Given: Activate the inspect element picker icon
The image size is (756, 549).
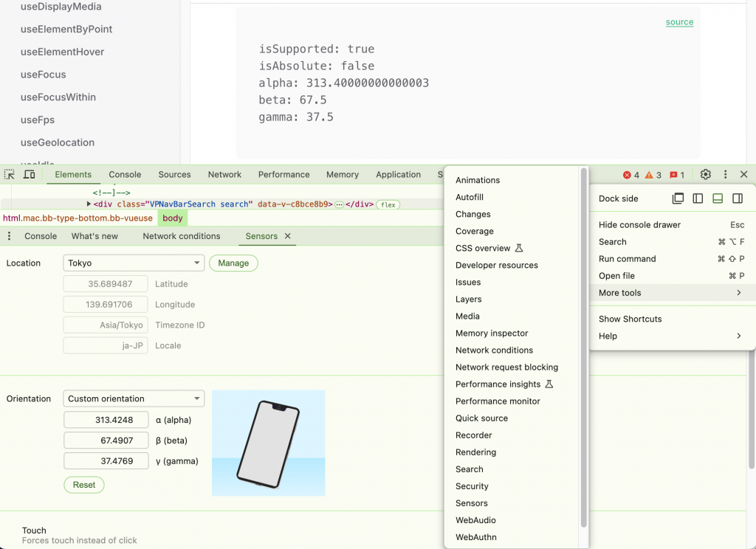Looking at the screenshot, I should [x=10, y=174].
